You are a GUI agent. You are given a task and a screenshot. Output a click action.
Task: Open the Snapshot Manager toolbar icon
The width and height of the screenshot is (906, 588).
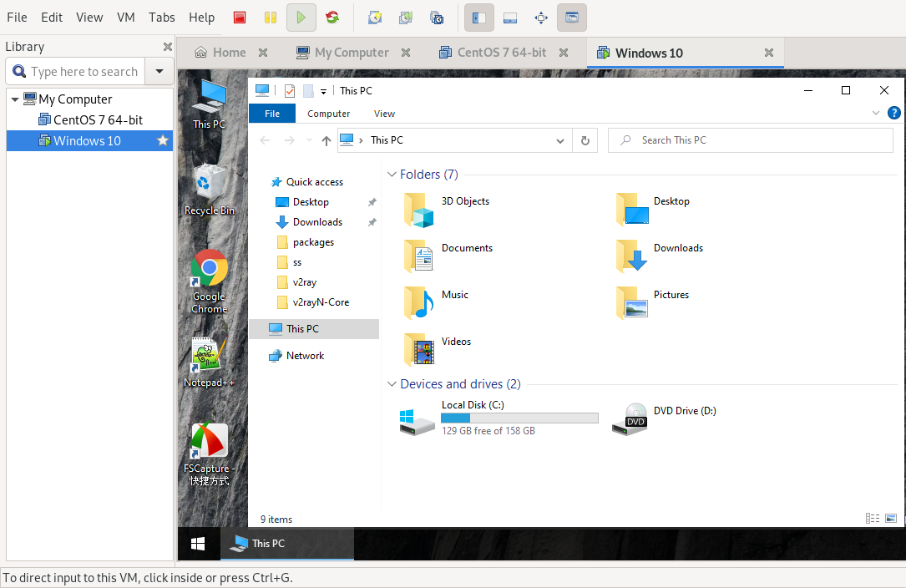click(x=437, y=18)
